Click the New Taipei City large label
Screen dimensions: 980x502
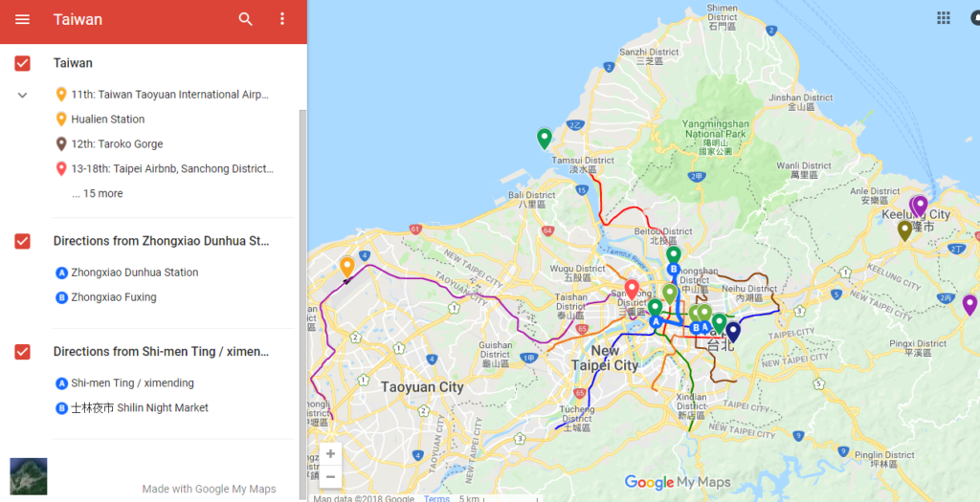tap(606, 359)
